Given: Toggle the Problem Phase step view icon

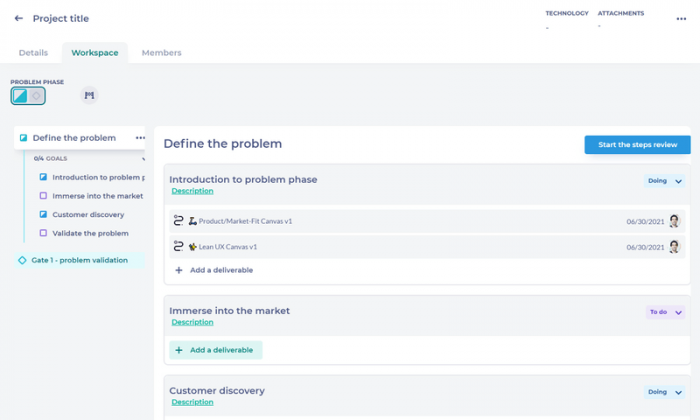Looking at the screenshot, I should (20, 96).
